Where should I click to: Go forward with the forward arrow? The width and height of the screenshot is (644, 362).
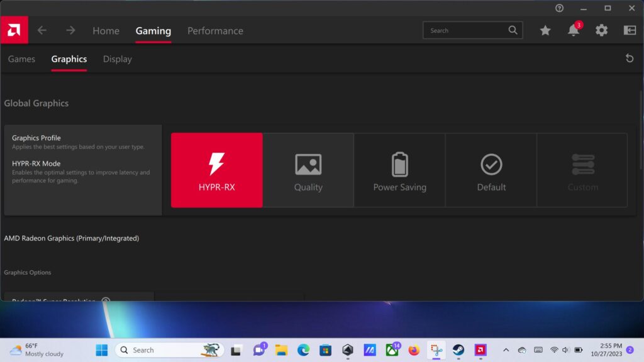[70, 30]
